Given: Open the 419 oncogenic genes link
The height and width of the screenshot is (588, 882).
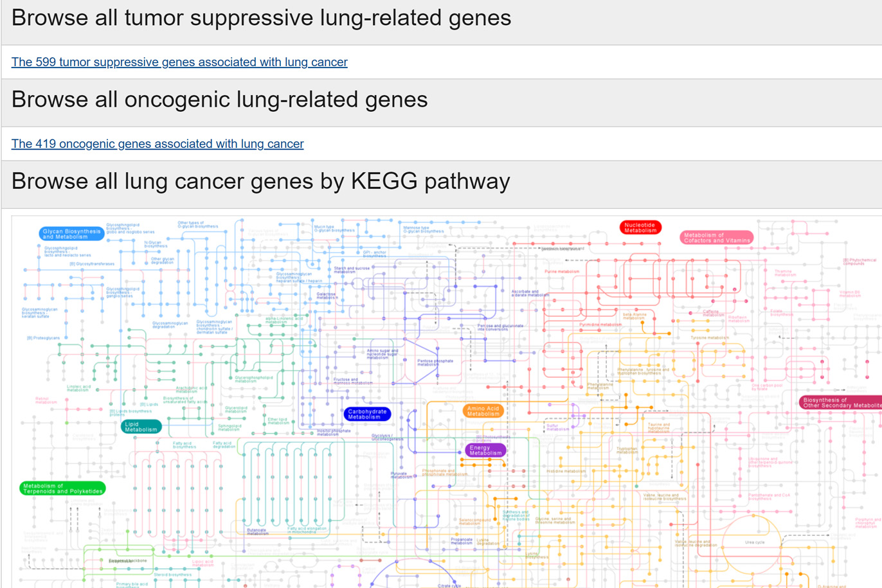Looking at the screenshot, I should coord(157,144).
